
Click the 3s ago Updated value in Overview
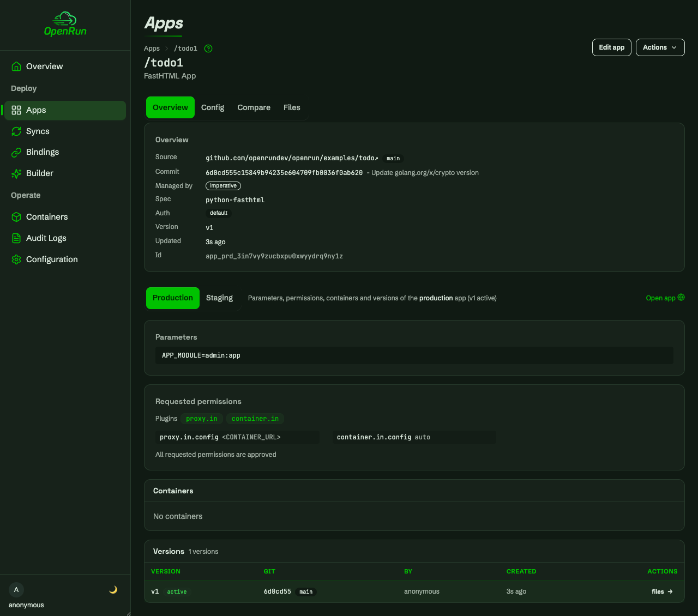click(x=215, y=242)
